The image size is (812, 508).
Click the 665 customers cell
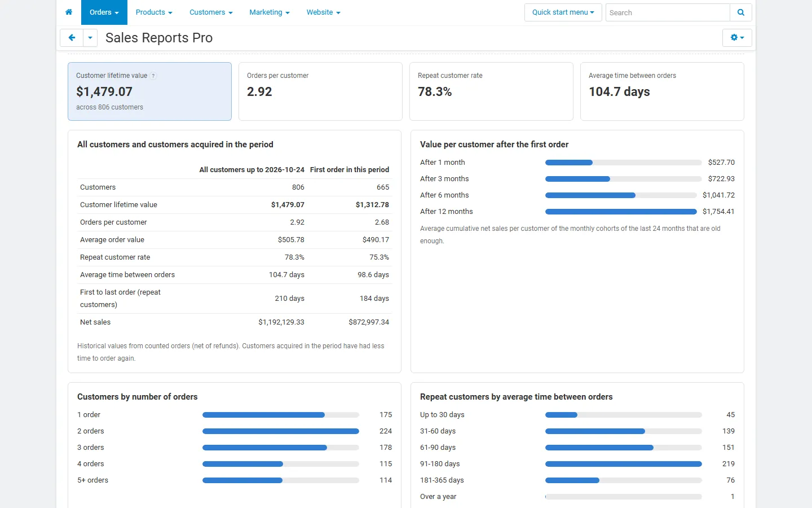tap(383, 187)
